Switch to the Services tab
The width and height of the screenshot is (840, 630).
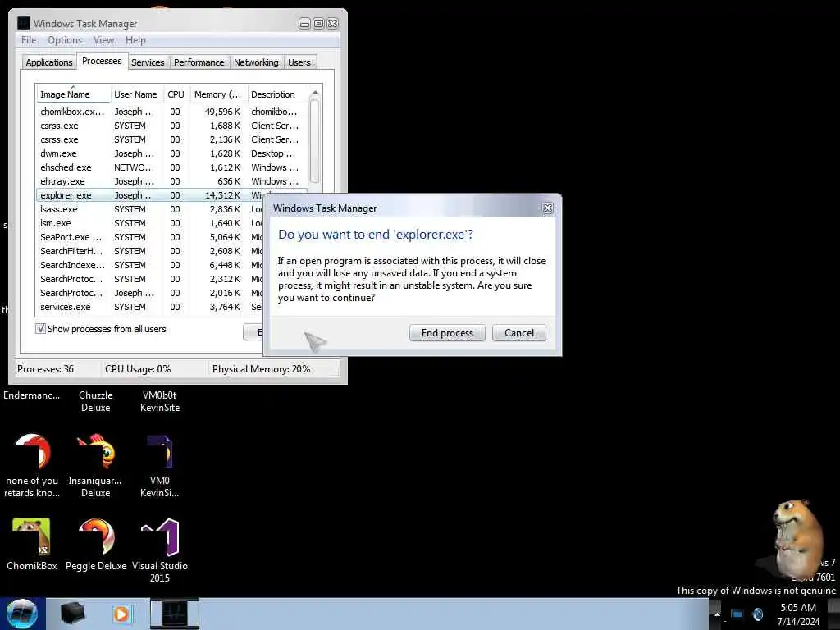coord(148,62)
